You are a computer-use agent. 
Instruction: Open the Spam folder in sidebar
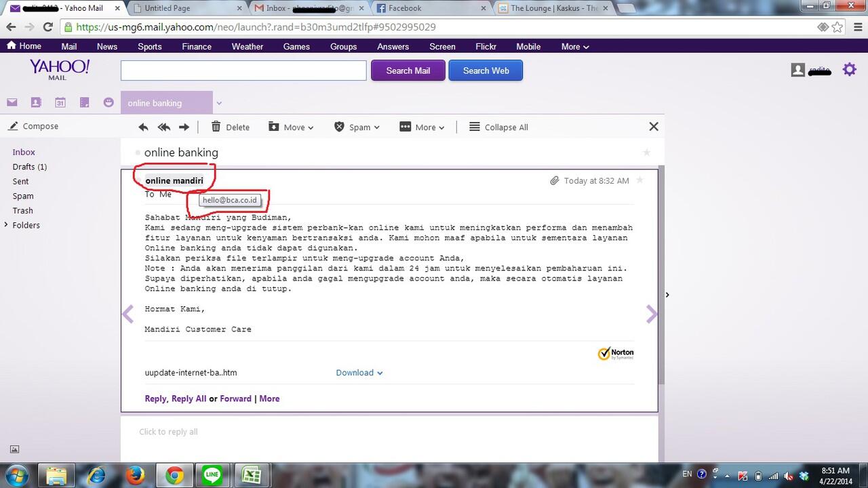(x=23, y=196)
